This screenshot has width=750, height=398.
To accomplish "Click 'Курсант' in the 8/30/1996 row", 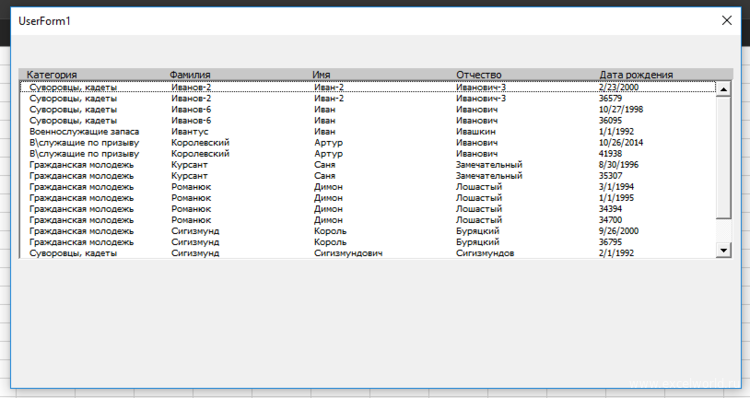I will (x=189, y=165).
